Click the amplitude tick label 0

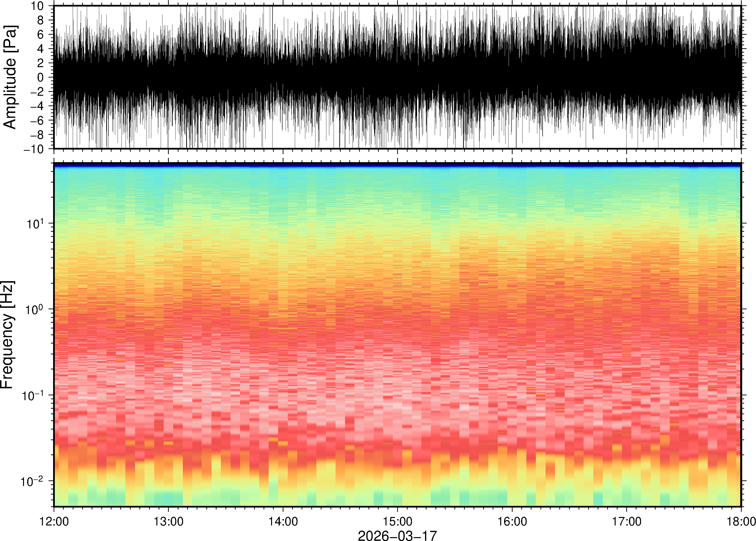tap(41, 78)
